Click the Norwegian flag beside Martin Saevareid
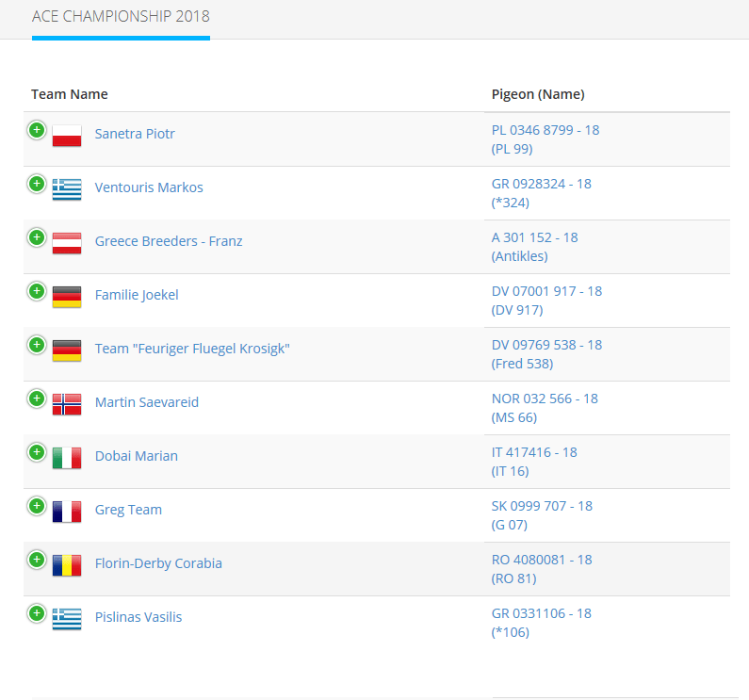This screenshot has width=749, height=700. click(x=67, y=404)
